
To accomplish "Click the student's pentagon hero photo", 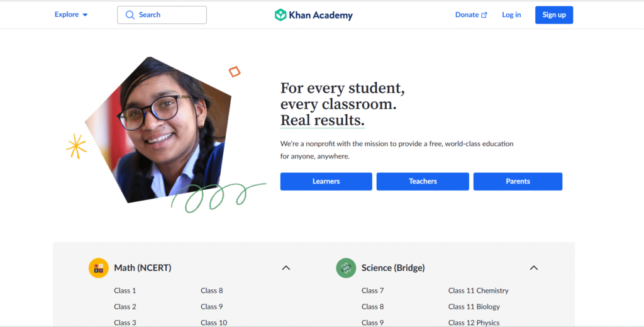I will [x=158, y=130].
